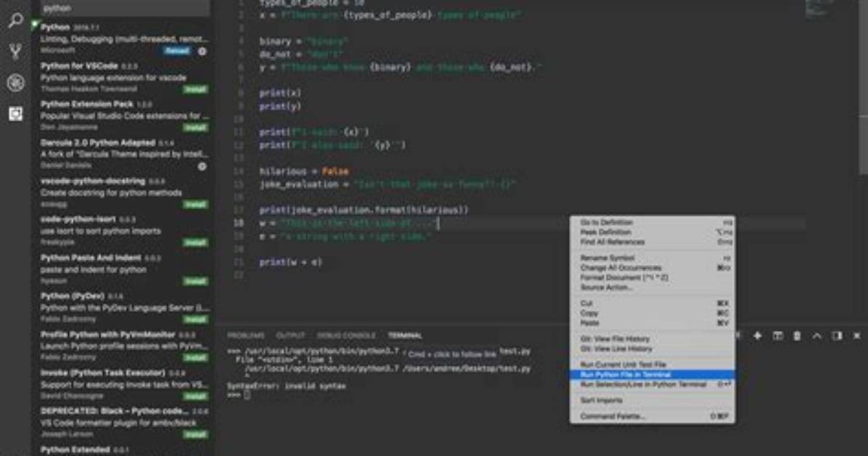Close the terminal panel
Screen dimensions: 868x456
pos(857,335)
